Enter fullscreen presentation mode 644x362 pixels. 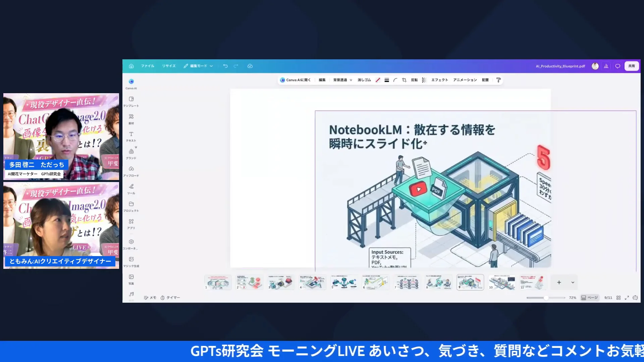pyautogui.click(x=627, y=298)
